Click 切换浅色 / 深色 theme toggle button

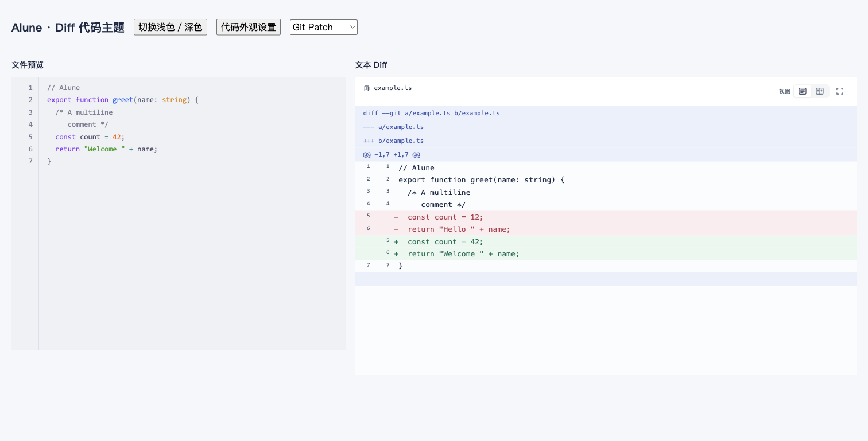tap(170, 27)
